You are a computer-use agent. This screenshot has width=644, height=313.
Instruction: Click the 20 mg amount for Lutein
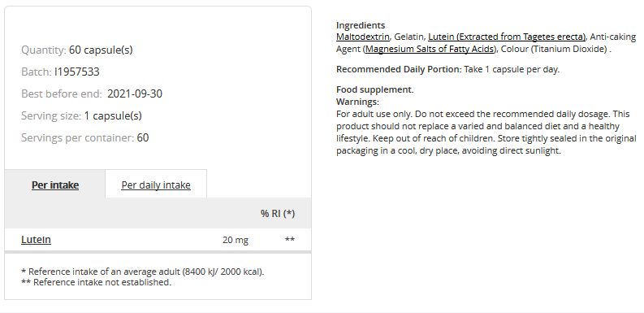(236, 240)
